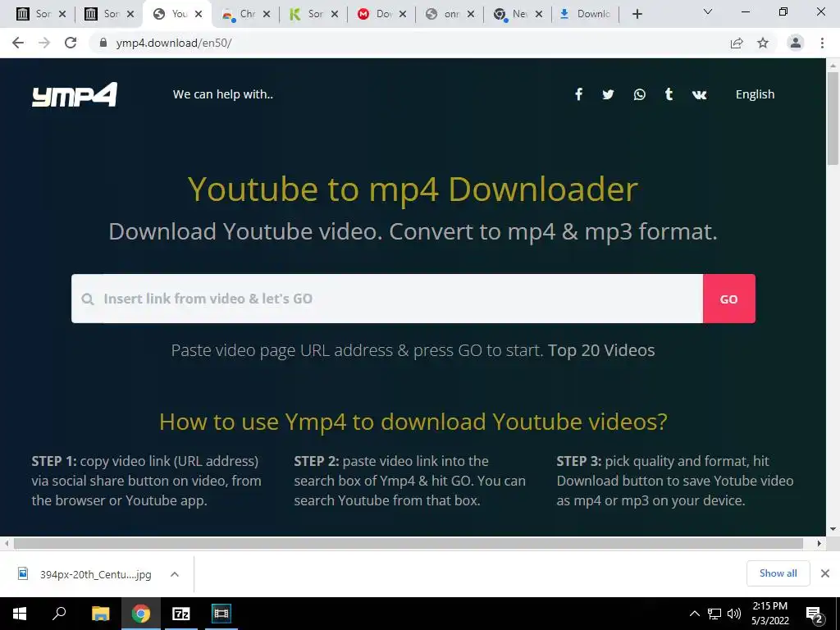Open the notification center icon
The image size is (840, 630).
[x=815, y=615]
